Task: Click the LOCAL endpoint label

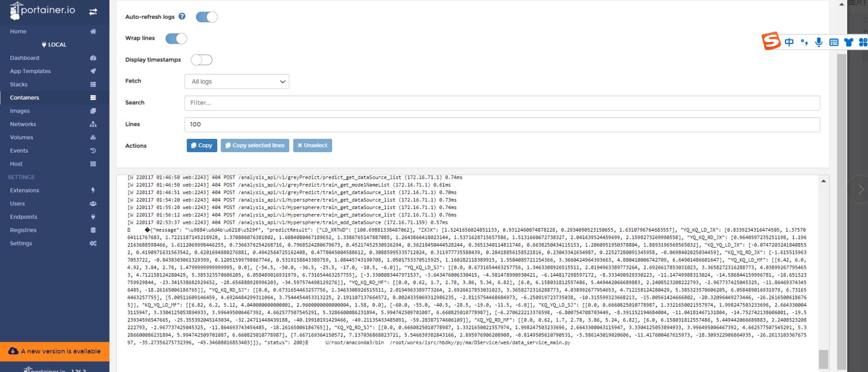Action: click(x=54, y=44)
